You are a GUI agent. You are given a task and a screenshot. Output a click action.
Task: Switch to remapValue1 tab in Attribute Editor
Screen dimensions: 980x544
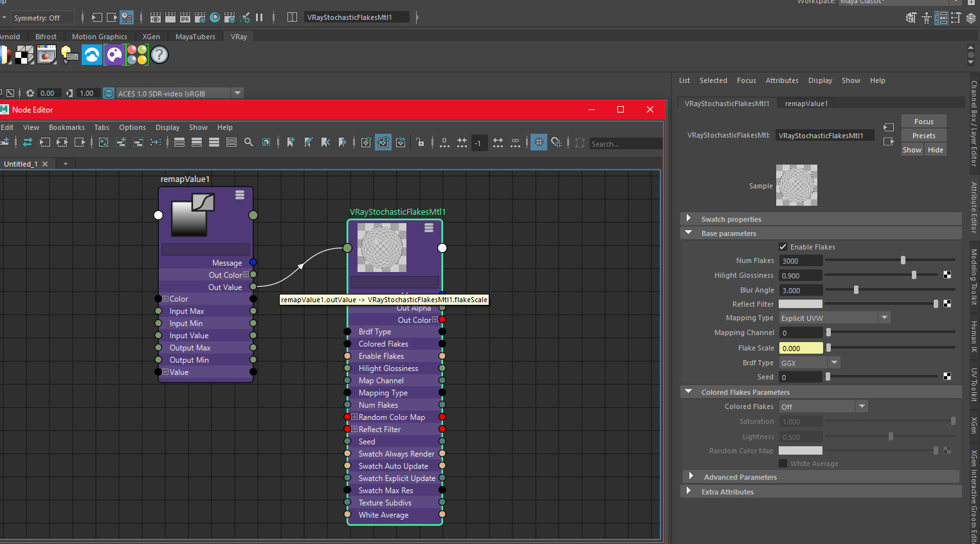806,104
